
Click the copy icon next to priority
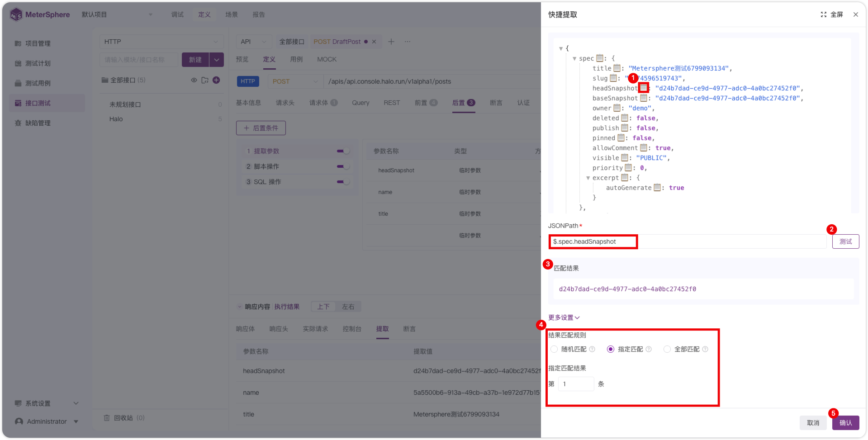pyautogui.click(x=628, y=167)
